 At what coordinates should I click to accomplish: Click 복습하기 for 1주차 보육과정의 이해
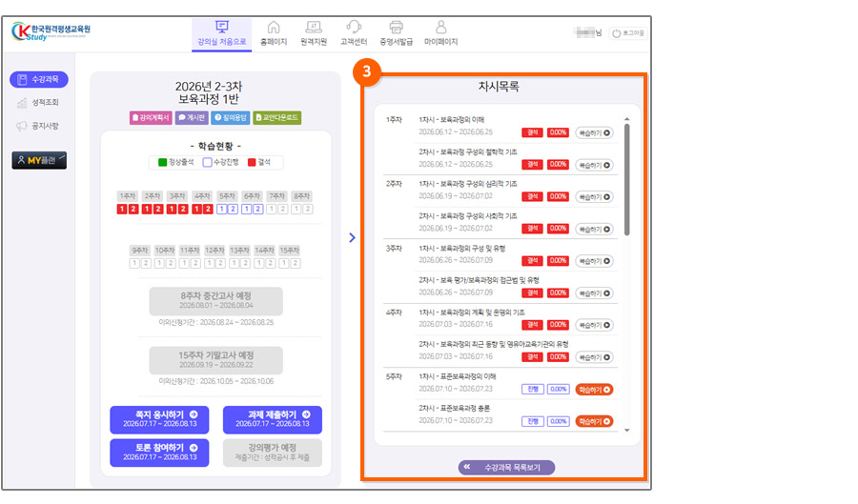(594, 132)
